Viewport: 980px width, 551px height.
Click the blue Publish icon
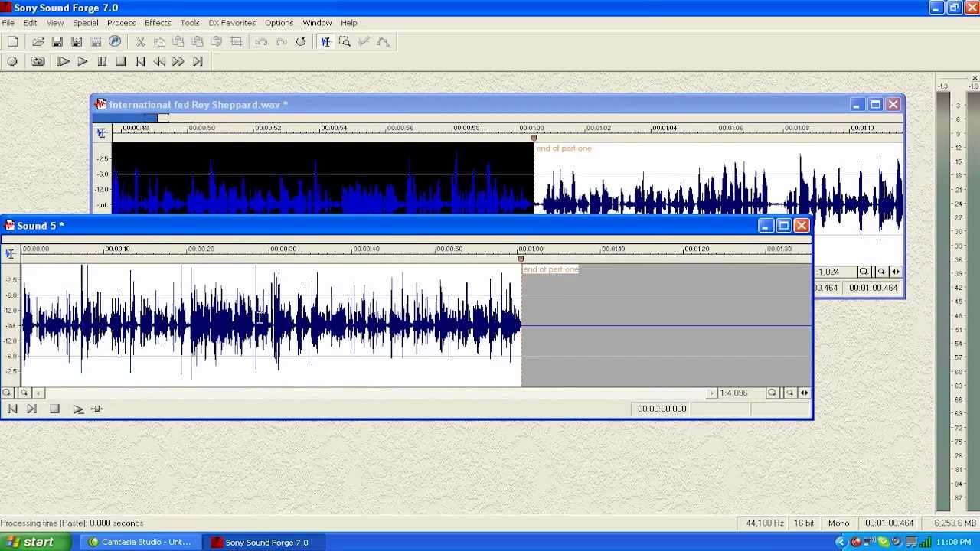[115, 41]
